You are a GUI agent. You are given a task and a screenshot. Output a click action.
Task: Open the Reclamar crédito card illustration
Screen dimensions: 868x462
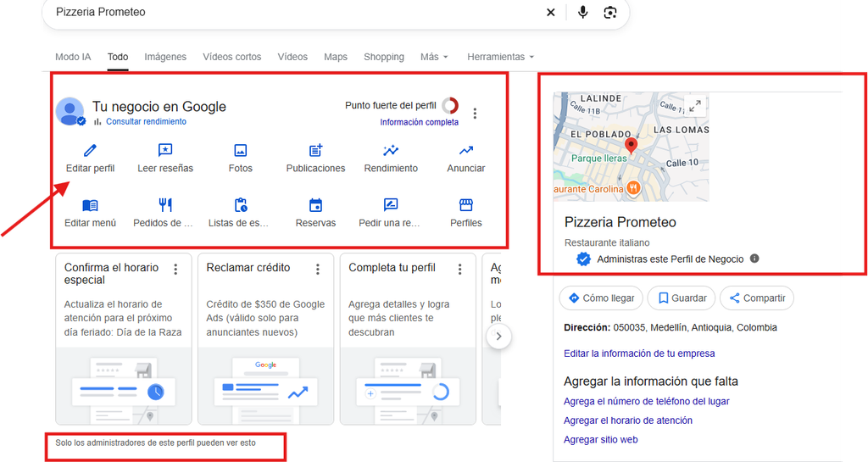tap(265, 387)
